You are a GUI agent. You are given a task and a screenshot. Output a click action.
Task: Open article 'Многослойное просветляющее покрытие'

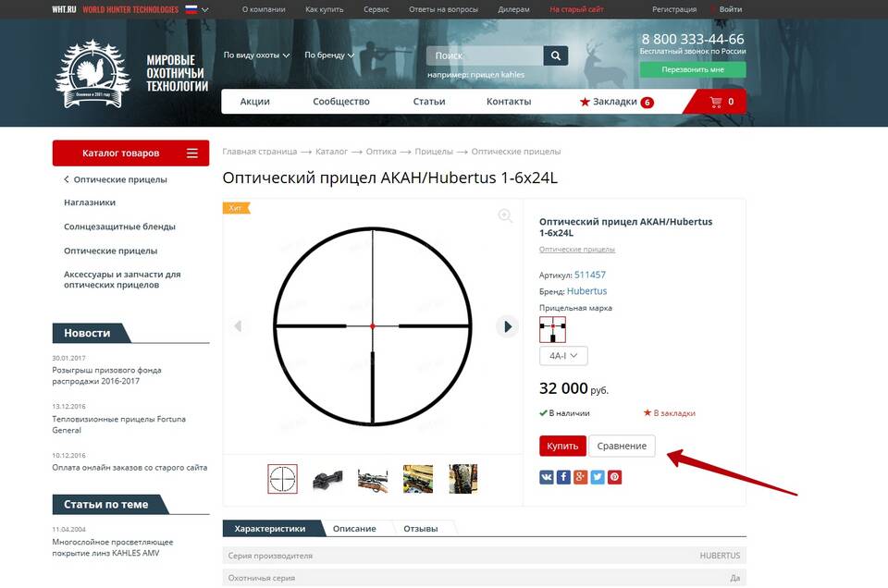[113, 547]
